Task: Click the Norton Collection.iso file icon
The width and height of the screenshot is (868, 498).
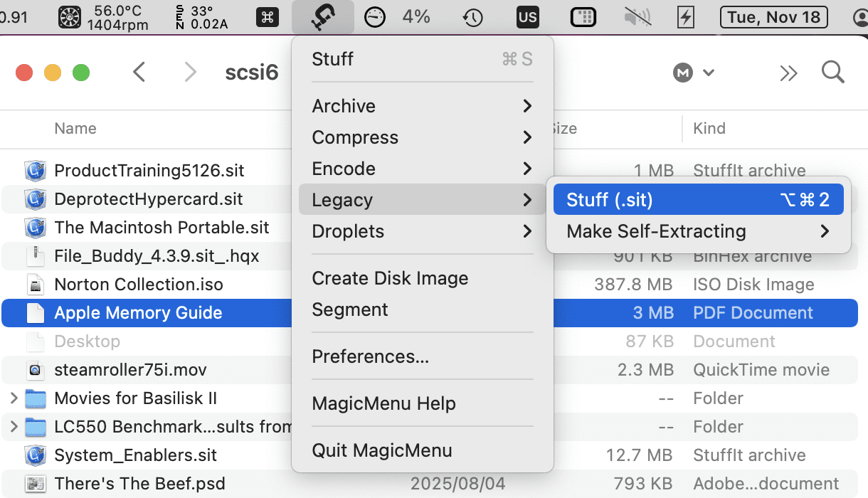Action: point(36,285)
